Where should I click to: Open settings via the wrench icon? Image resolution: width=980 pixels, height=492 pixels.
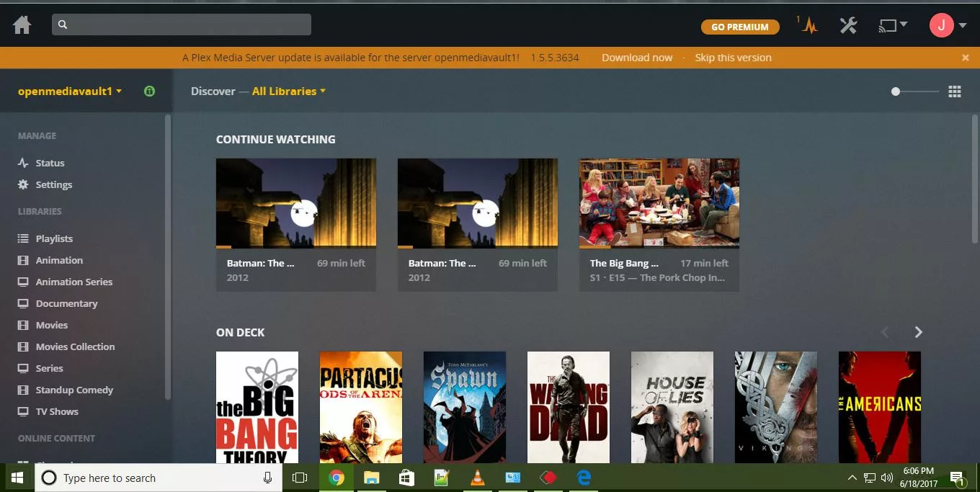848,24
